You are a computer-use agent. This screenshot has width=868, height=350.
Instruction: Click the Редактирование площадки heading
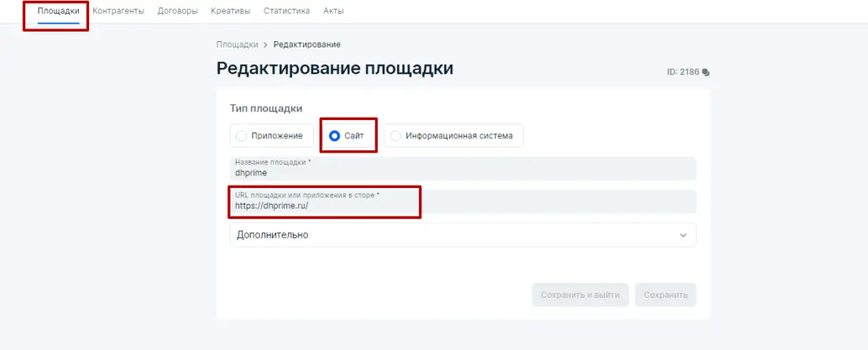[335, 68]
